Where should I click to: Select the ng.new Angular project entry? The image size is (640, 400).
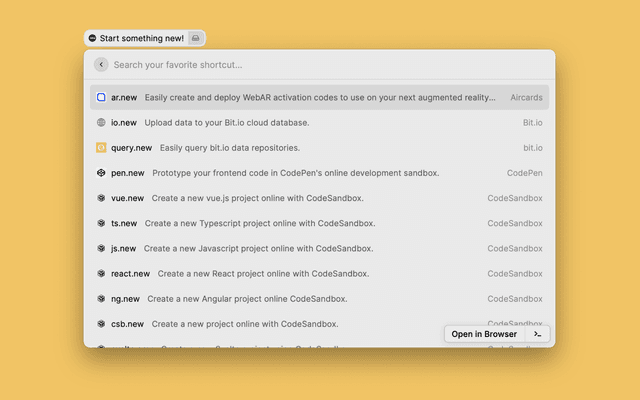pos(320,298)
